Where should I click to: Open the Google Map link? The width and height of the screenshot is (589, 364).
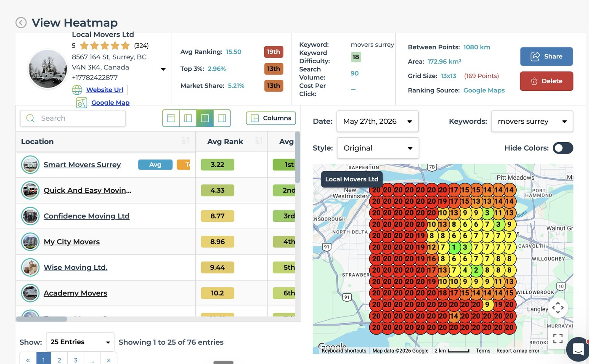coord(110,103)
